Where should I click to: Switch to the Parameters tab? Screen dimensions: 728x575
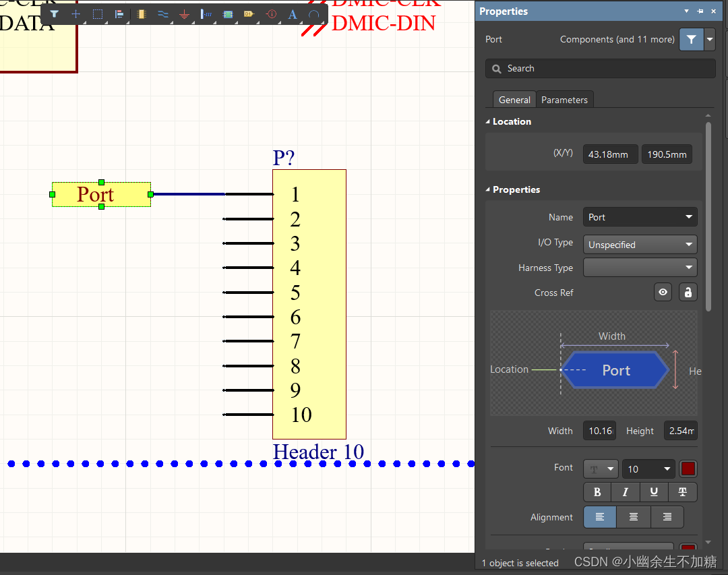point(564,100)
